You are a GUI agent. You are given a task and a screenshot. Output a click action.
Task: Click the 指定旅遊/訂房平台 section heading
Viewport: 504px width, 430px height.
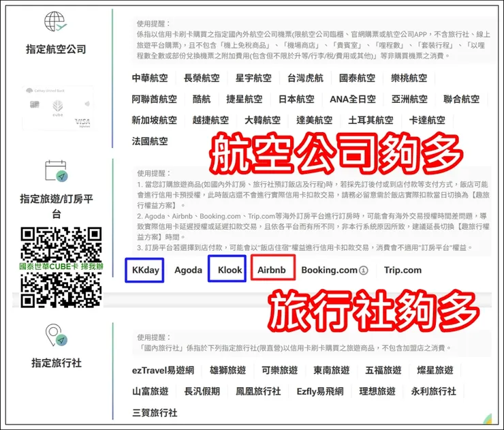(57, 206)
